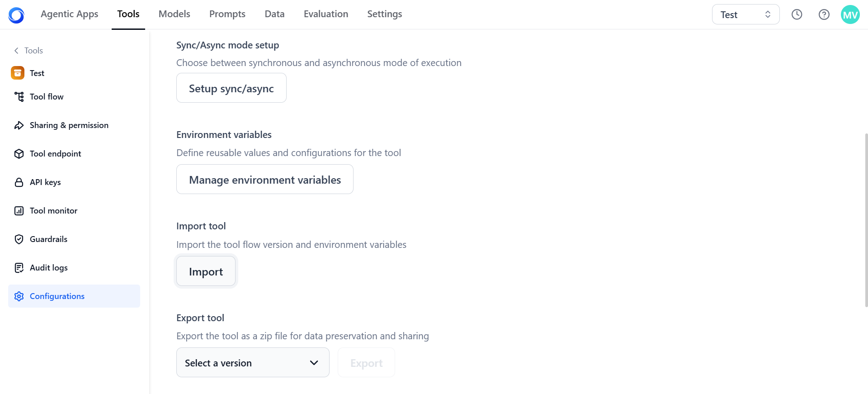Open Tool flow in sidebar
868x394 pixels.
(x=74, y=97)
